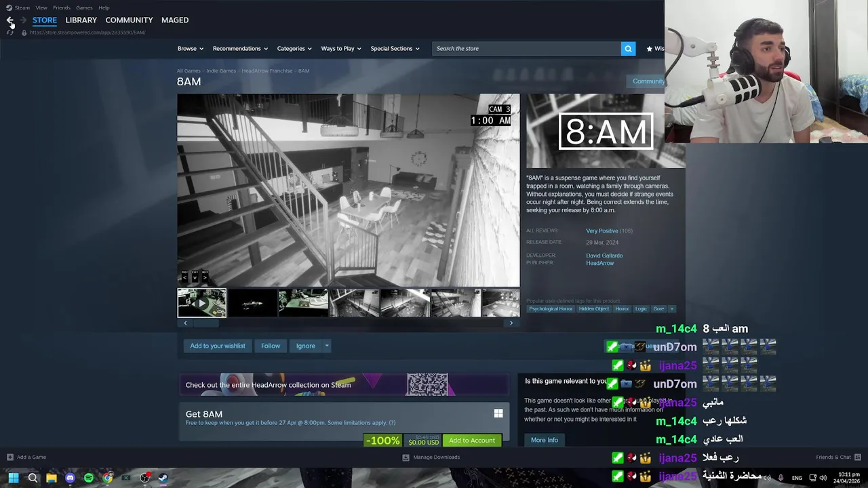Screen dimensions: 868x488
Task: Click the Windows platform icon in Get 8AM
Action: coord(498,413)
